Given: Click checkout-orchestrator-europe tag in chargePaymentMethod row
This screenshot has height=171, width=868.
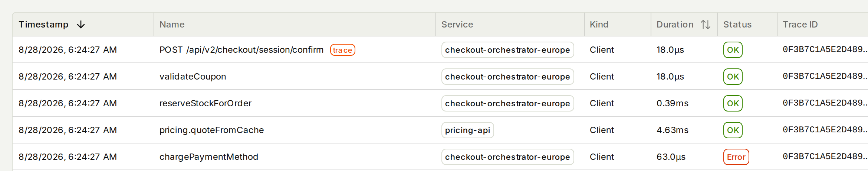Looking at the screenshot, I should pyautogui.click(x=507, y=157).
